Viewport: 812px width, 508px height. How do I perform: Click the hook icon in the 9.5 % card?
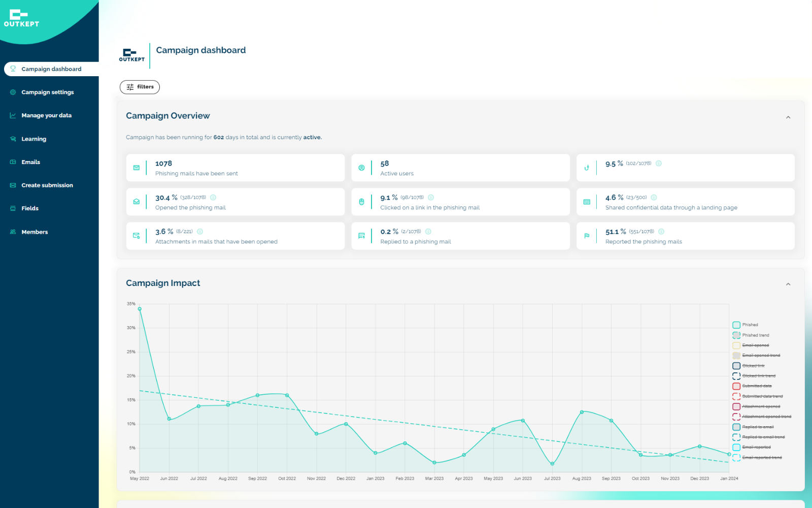coord(587,168)
